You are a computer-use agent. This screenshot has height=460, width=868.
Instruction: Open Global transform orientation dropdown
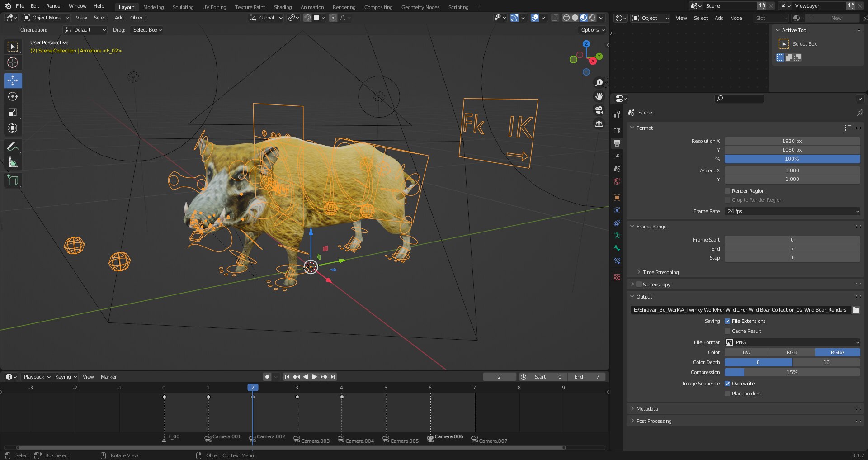tap(266, 18)
